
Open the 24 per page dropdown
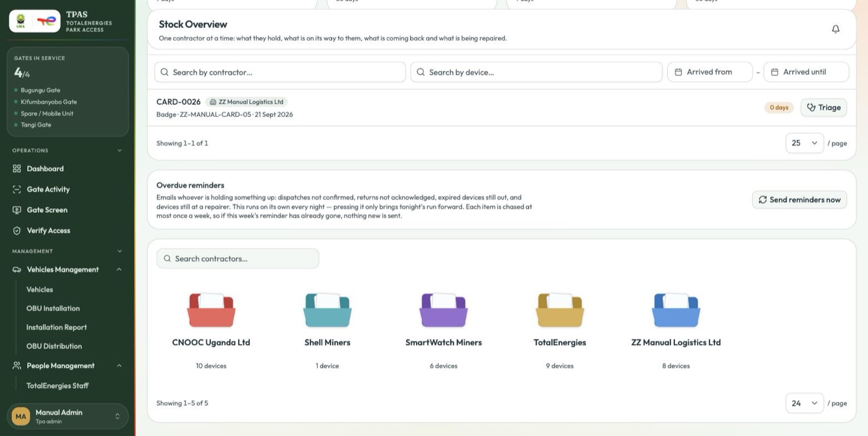tap(805, 403)
